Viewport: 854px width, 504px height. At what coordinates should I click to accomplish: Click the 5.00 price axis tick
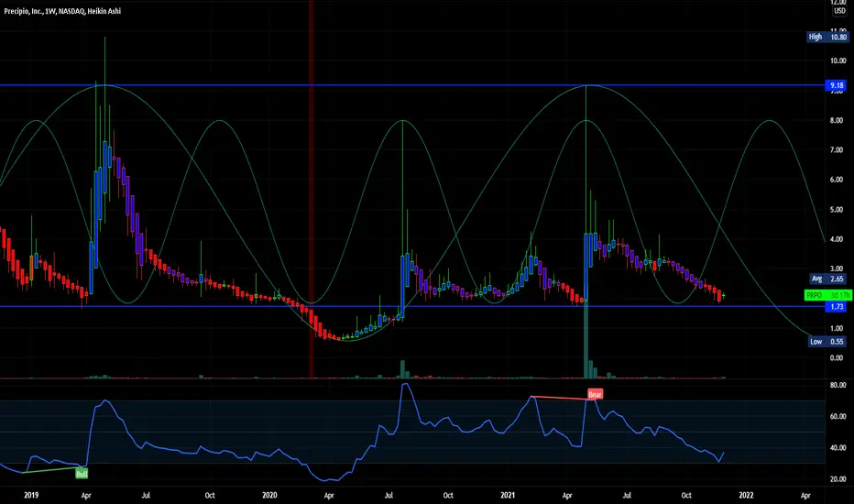pos(838,210)
